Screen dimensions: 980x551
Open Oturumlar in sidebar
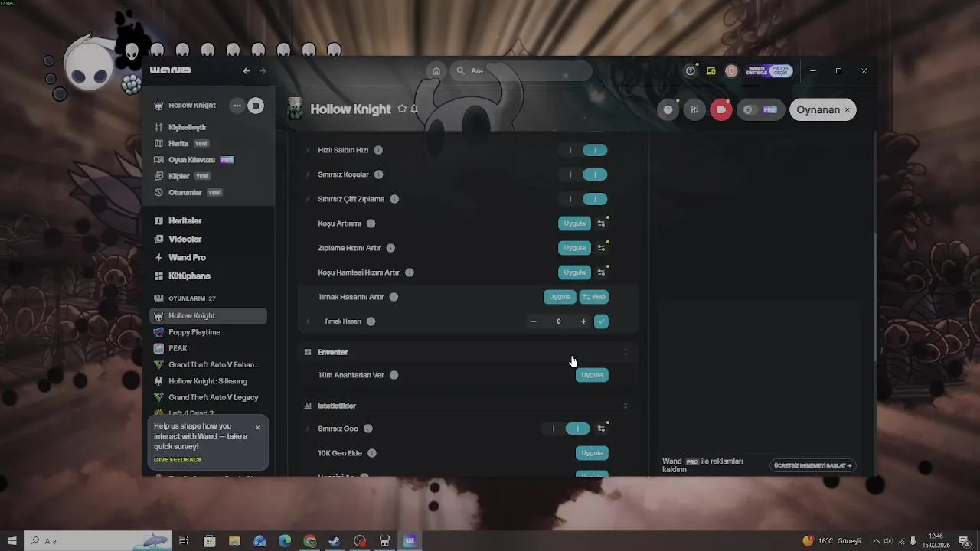[x=185, y=192]
